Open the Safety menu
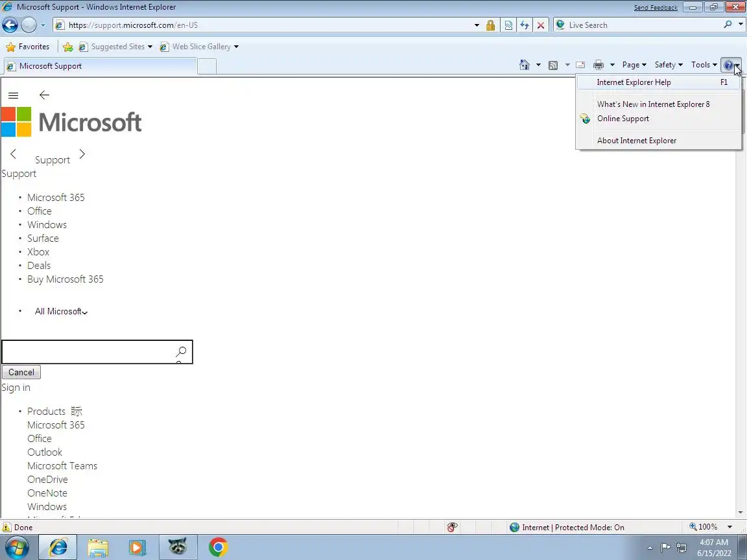Image resolution: width=747 pixels, height=560 pixels. (x=669, y=65)
